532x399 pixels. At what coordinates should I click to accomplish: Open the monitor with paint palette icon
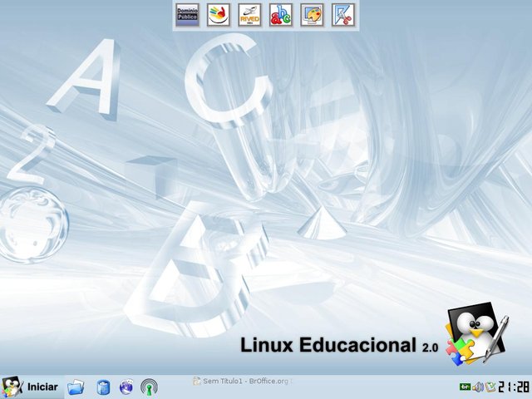(x=312, y=15)
